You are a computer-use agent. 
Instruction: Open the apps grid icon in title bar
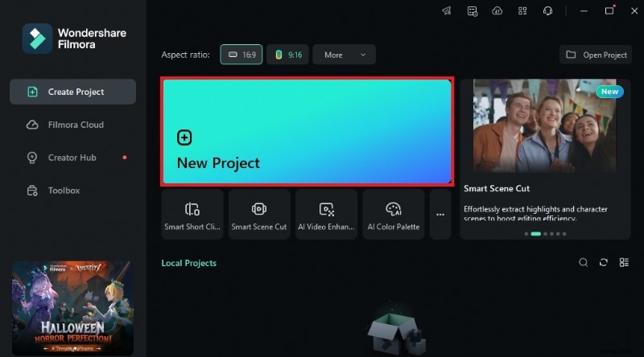coord(522,11)
